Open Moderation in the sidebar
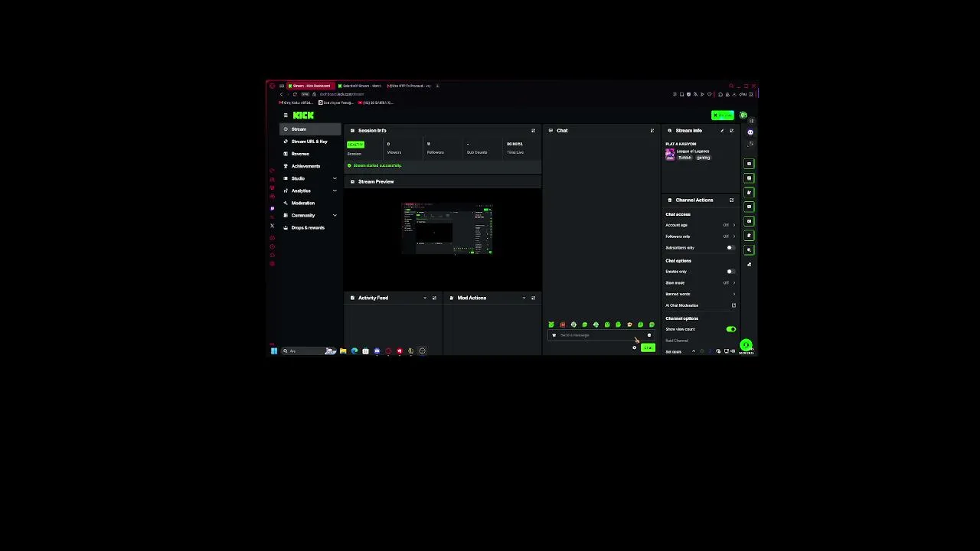 click(310, 203)
